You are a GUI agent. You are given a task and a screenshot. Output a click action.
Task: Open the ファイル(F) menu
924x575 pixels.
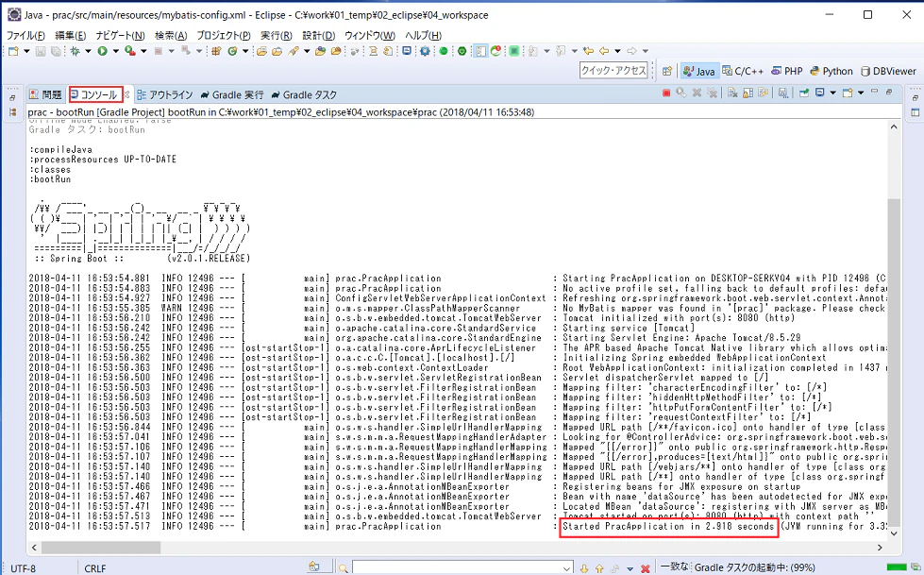[25, 35]
